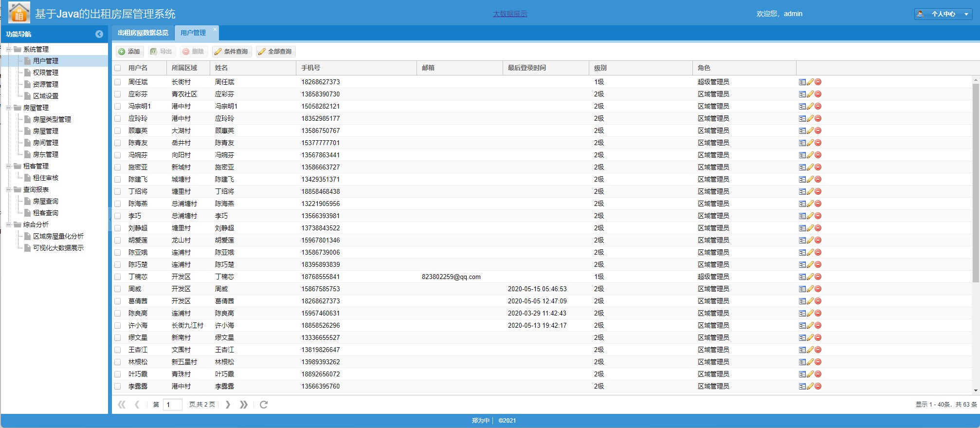Image resolution: width=980 pixels, height=428 pixels.
Task: Delete user 李露露 with the red icon
Action: click(818, 386)
